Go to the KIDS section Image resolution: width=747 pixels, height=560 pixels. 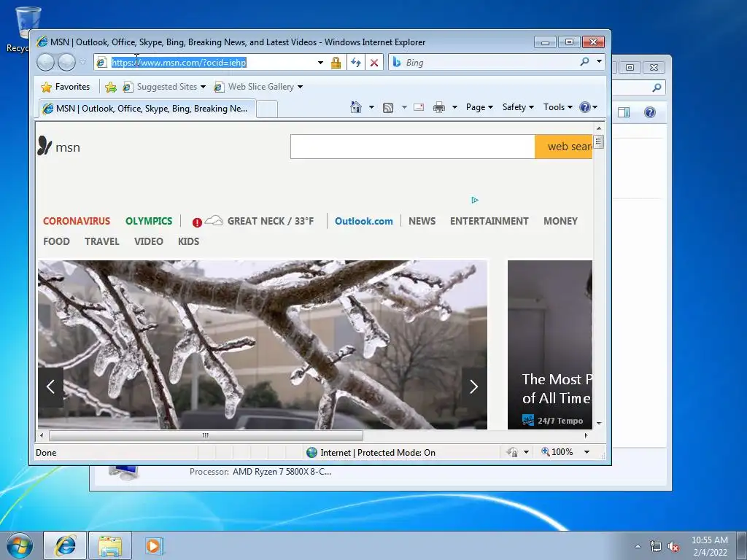(189, 241)
